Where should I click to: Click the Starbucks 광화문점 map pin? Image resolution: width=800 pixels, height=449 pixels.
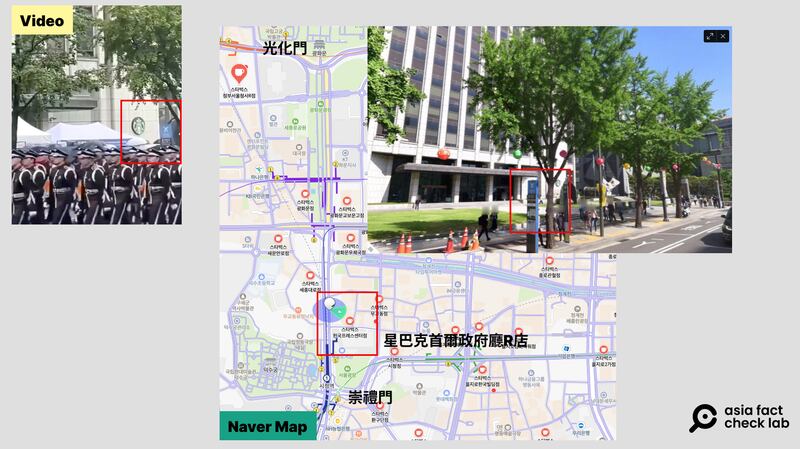tap(305, 194)
